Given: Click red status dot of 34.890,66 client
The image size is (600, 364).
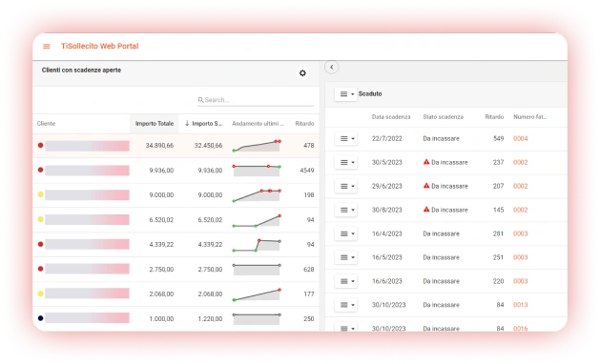Looking at the screenshot, I should pos(41,145).
